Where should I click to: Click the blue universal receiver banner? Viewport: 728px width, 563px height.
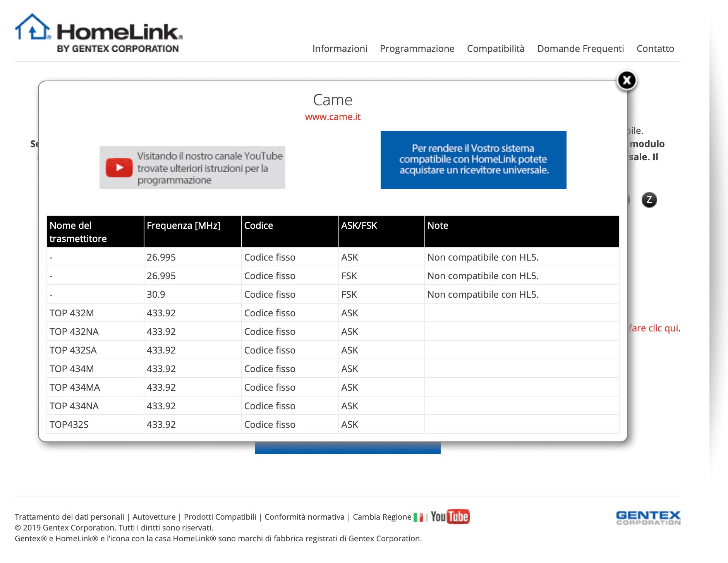[x=474, y=160]
